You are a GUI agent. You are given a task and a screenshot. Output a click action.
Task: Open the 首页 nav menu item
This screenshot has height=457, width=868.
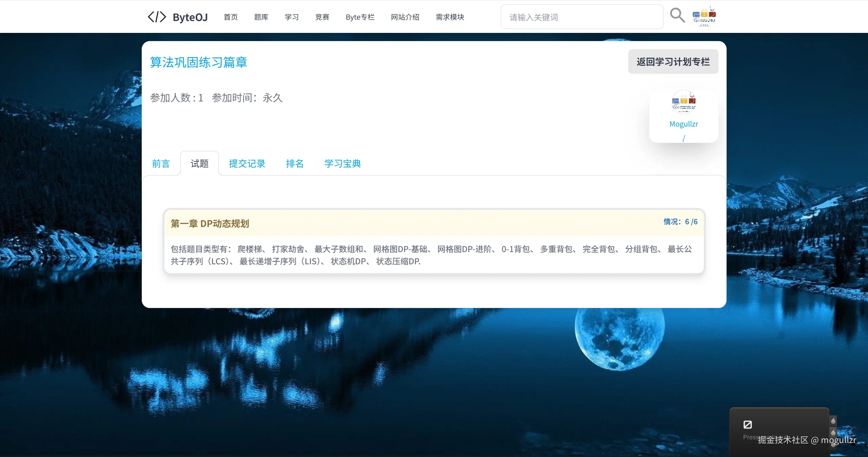231,17
